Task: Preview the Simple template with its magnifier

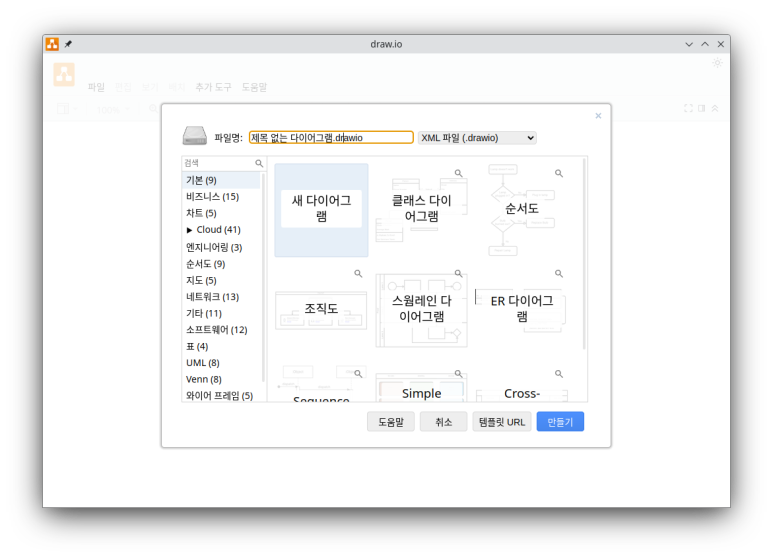Action: coord(458,374)
